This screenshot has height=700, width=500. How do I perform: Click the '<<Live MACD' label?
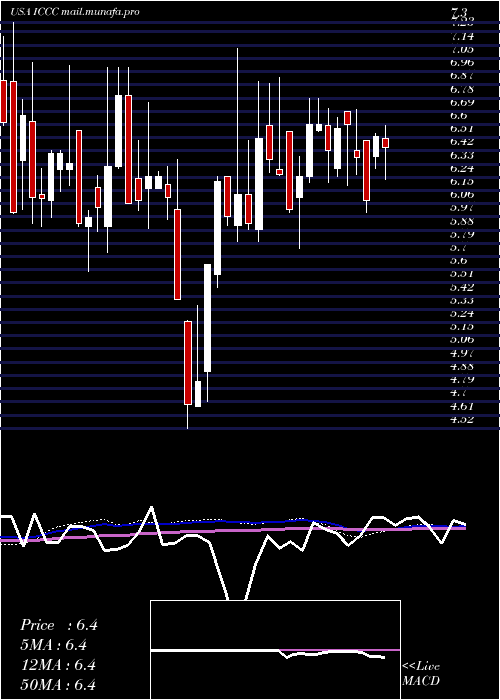click(x=421, y=674)
